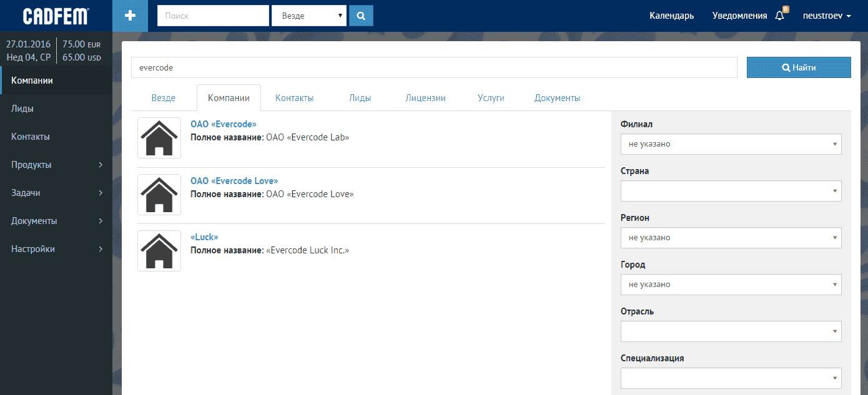Expand the Продукты sidebar submenu
Viewport: 868px width, 395px height.
56,165
